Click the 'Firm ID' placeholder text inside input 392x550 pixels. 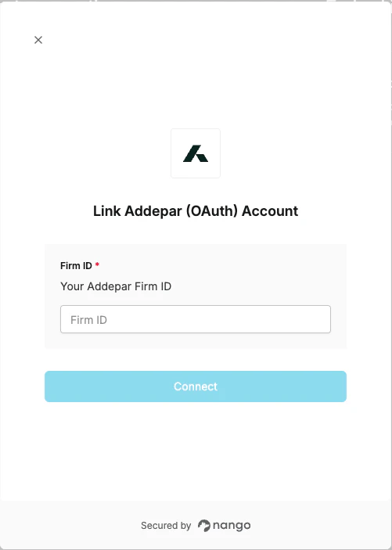88,320
